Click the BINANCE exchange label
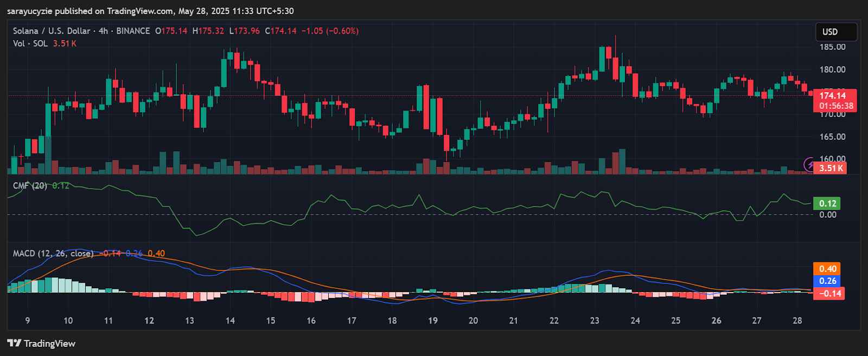Image resolution: width=868 pixels, height=356 pixels. point(133,31)
